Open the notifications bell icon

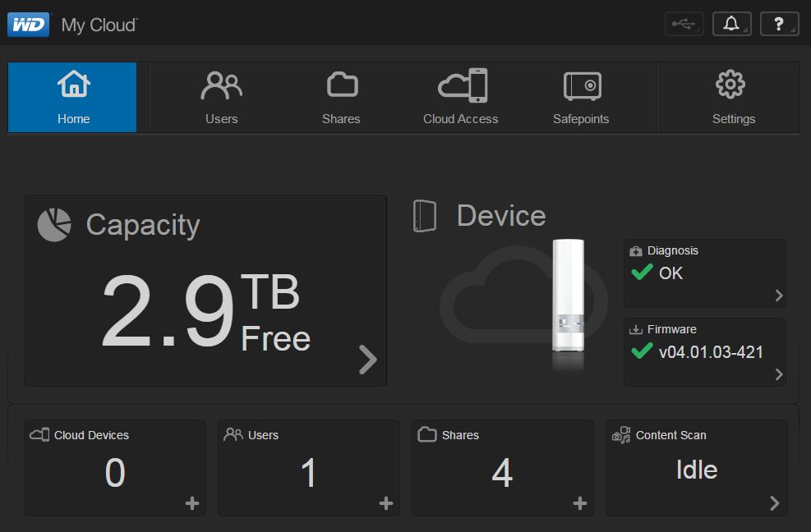pyautogui.click(x=731, y=24)
